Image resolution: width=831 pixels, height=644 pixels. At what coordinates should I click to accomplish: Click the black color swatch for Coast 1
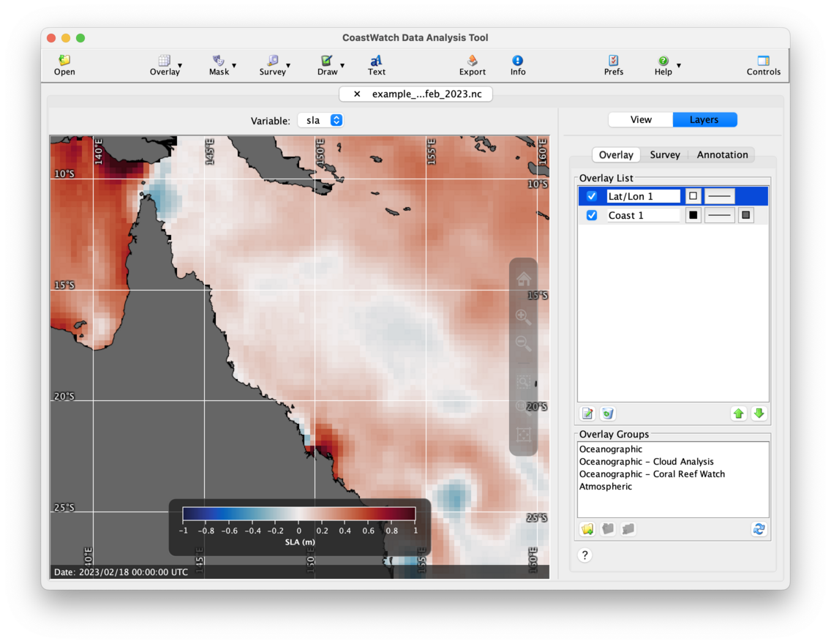(693, 215)
